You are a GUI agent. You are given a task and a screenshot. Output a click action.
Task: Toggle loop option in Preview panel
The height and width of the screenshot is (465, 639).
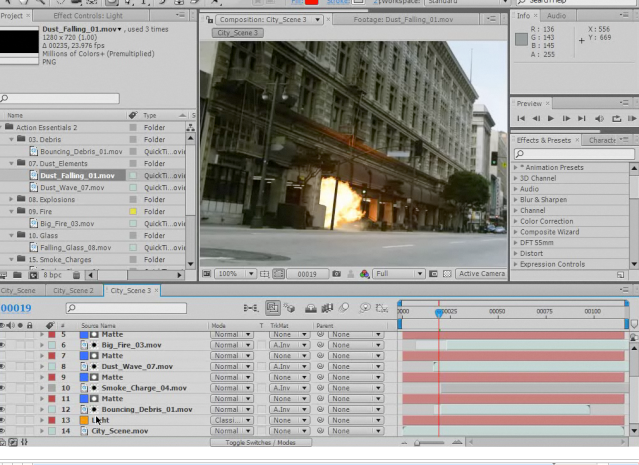pos(616,119)
